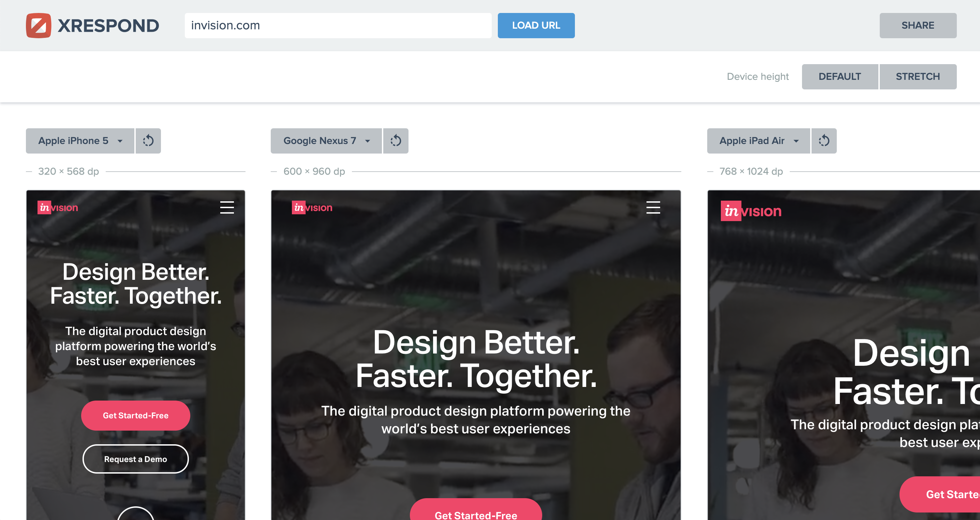Set device height to DEFAULT

(x=840, y=76)
